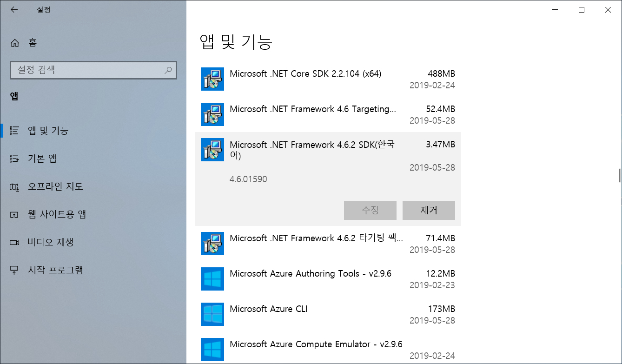Focus the 설정 검색 search field

point(93,70)
